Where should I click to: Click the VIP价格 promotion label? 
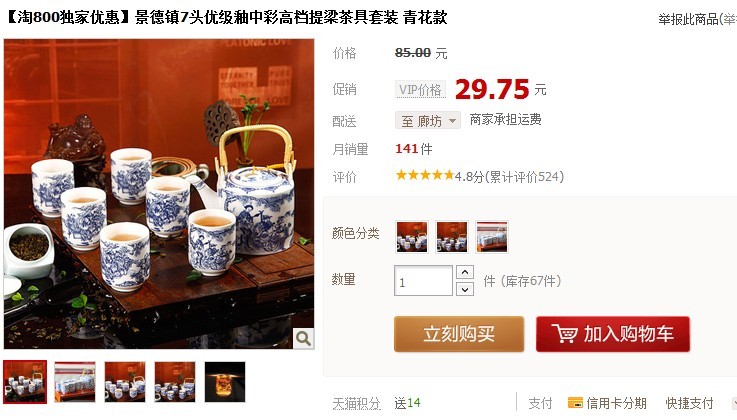(420, 89)
